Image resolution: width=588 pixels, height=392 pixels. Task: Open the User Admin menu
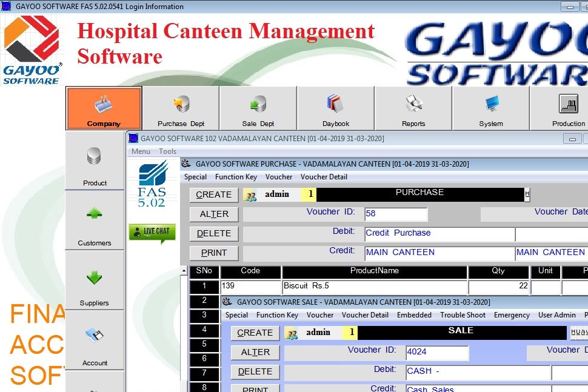[557, 315]
